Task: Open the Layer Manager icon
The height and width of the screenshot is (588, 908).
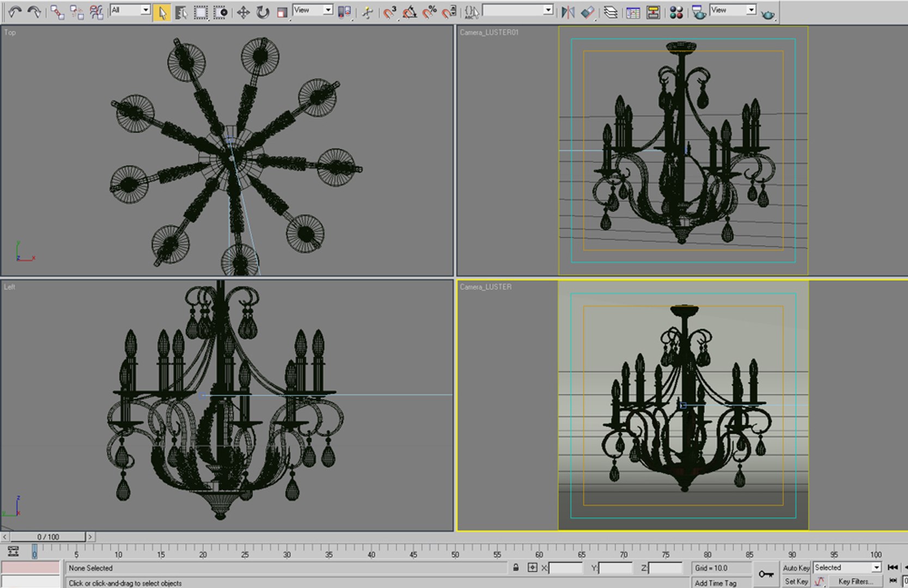Action: pos(610,12)
